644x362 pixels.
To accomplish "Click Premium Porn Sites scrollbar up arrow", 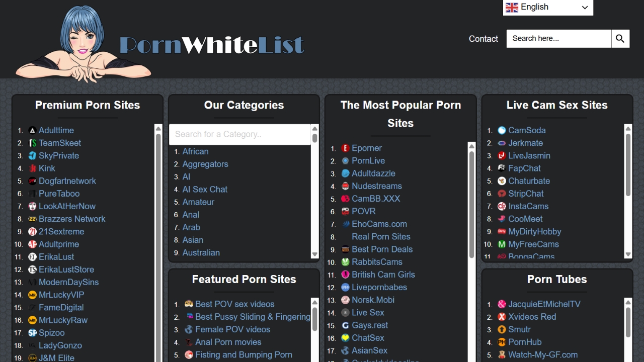I will coord(158,129).
